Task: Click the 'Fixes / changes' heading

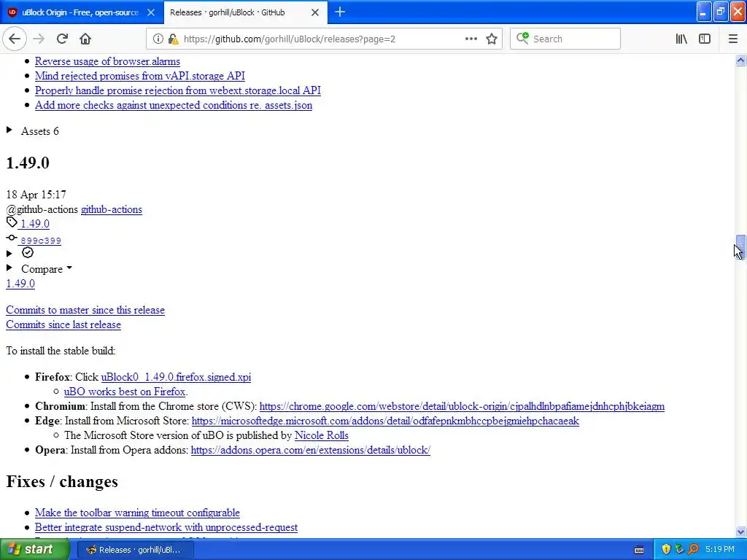Action: coord(62,481)
